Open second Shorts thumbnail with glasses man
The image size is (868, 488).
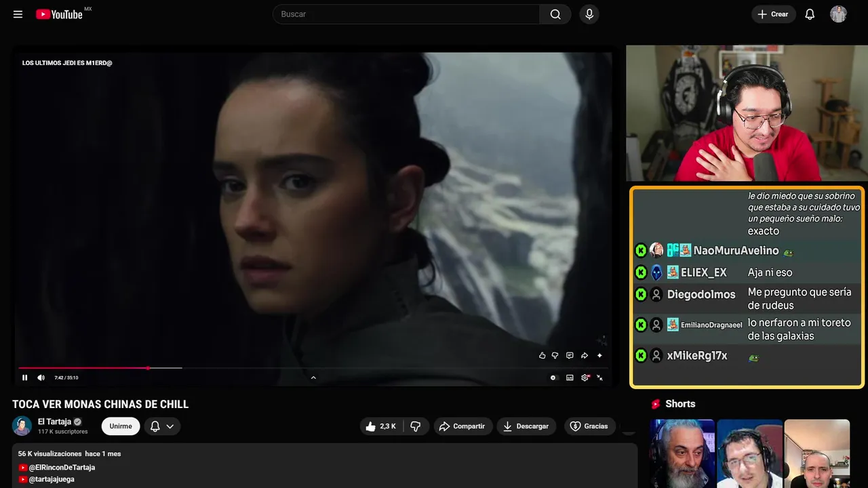tap(749, 453)
